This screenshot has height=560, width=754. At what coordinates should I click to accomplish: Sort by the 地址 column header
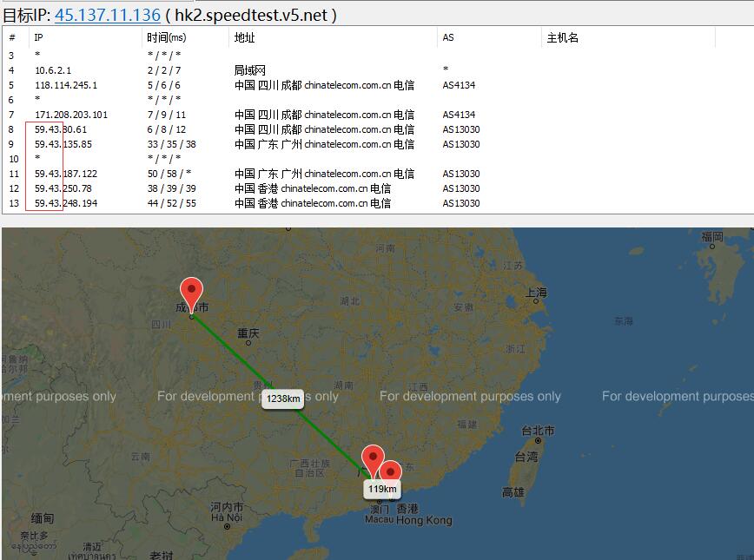point(333,37)
